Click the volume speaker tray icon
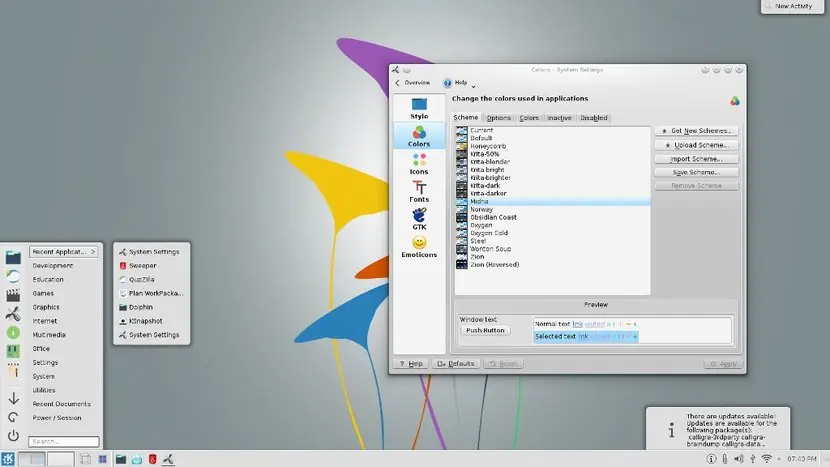The height and width of the screenshot is (467, 830). (738, 459)
